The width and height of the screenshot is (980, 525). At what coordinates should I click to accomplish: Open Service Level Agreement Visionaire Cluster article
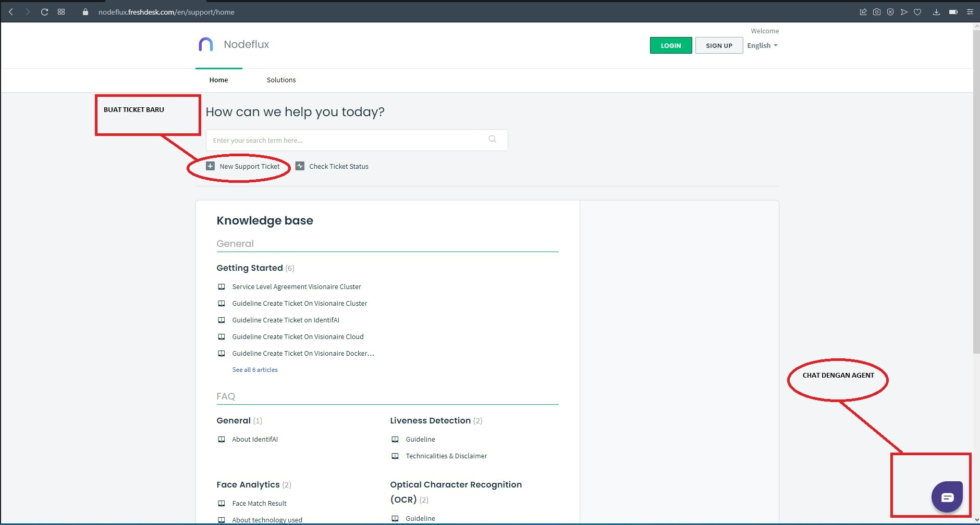(297, 287)
